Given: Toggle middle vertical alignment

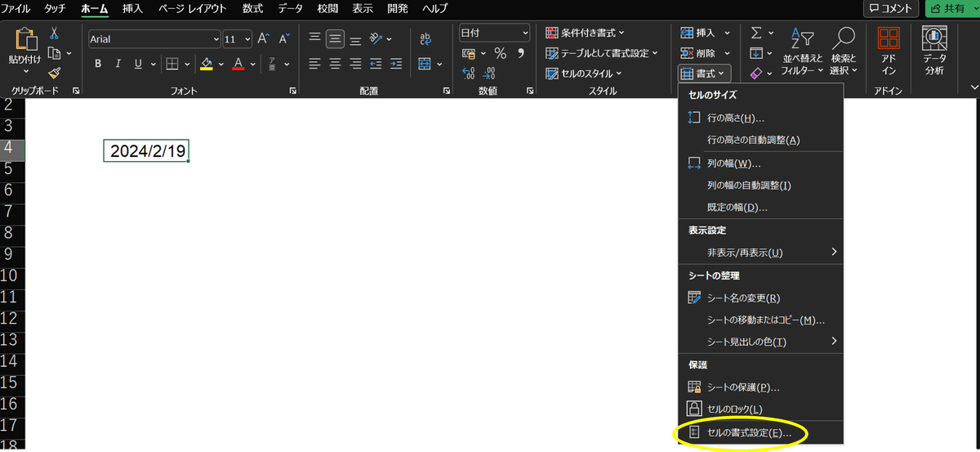Looking at the screenshot, I should click(336, 38).
